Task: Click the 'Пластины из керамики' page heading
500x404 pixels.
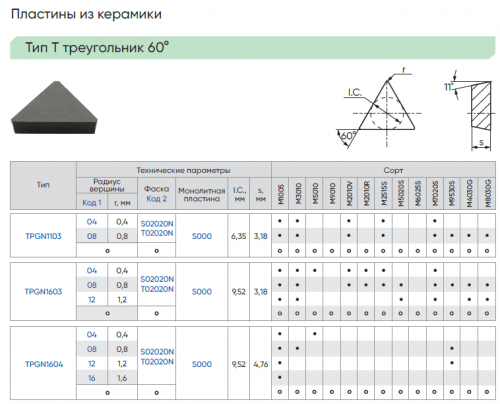Action: pyautogui.click(x=86, y=14)
